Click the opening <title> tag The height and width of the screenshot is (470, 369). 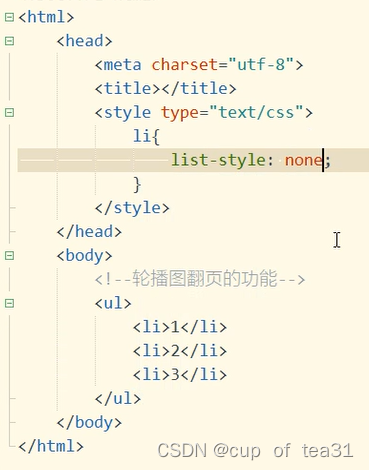(x=128, y=89)
